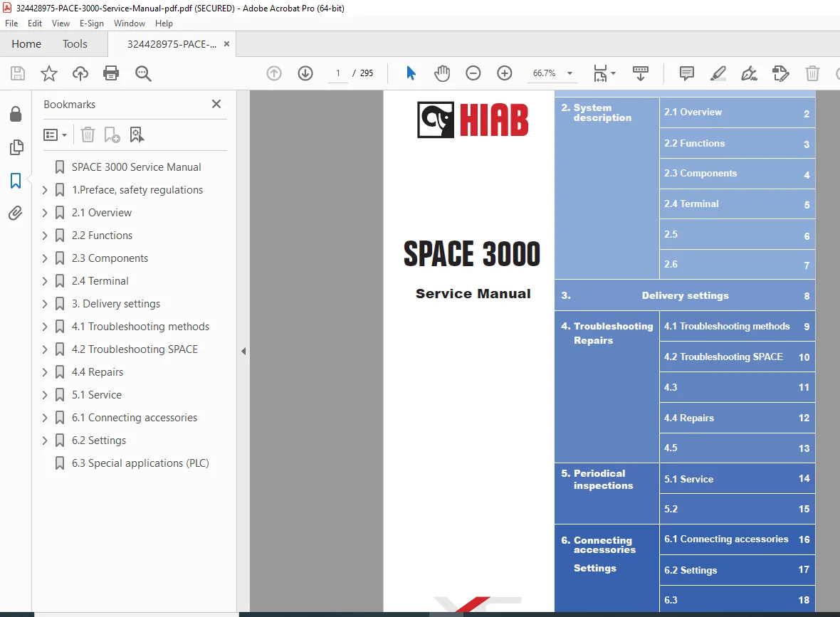Image resolution: width=840 pixels, height=617 pixels.
Task: Select the highlighter pen tool
Action: (718, 73)
